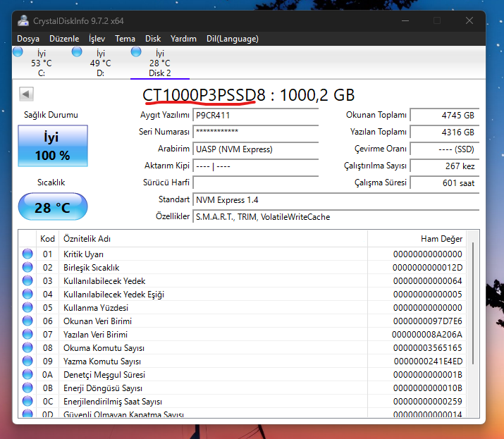The image size is (504, 439).
Task: Switch to the D: drive tab
Action: [101, 63]
